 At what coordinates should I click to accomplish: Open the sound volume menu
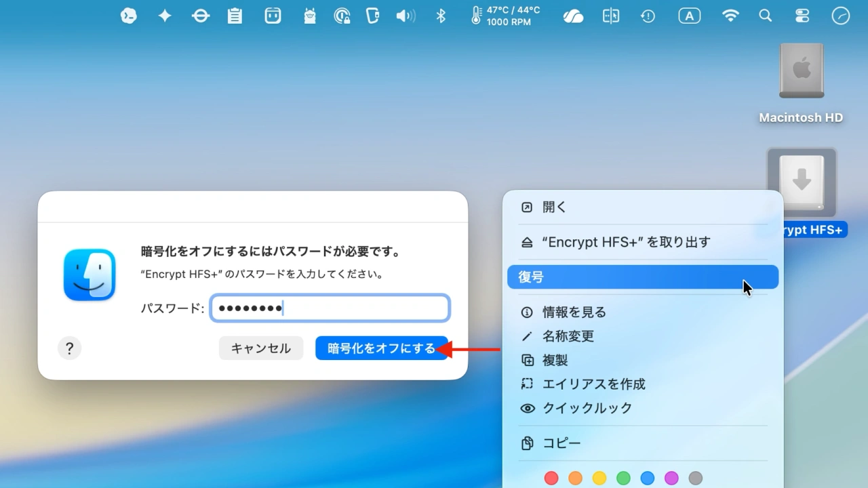406,16
